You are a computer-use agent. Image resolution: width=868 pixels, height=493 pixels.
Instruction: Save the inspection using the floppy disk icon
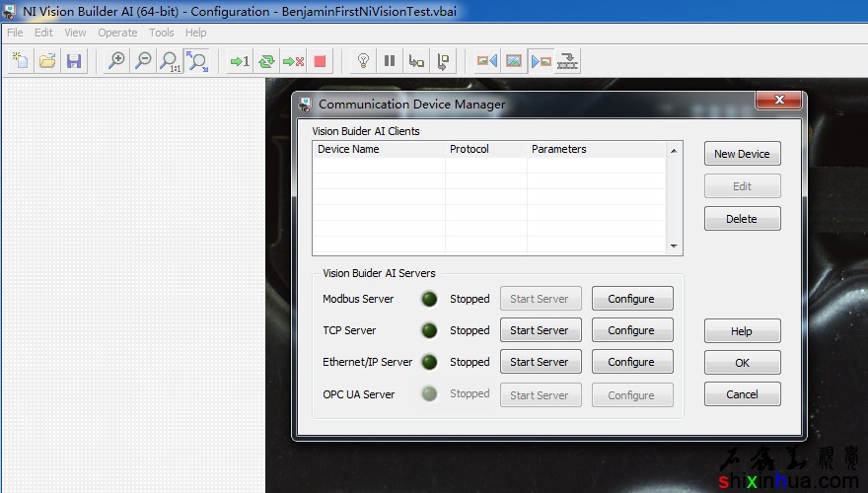click(x=73, y=61)
